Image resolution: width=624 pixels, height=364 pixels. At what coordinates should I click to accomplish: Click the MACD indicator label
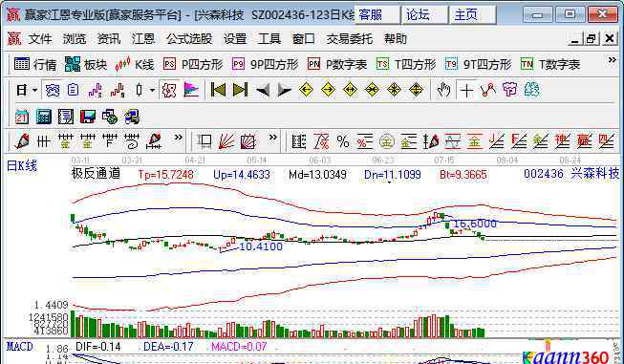tap(20, 347)
